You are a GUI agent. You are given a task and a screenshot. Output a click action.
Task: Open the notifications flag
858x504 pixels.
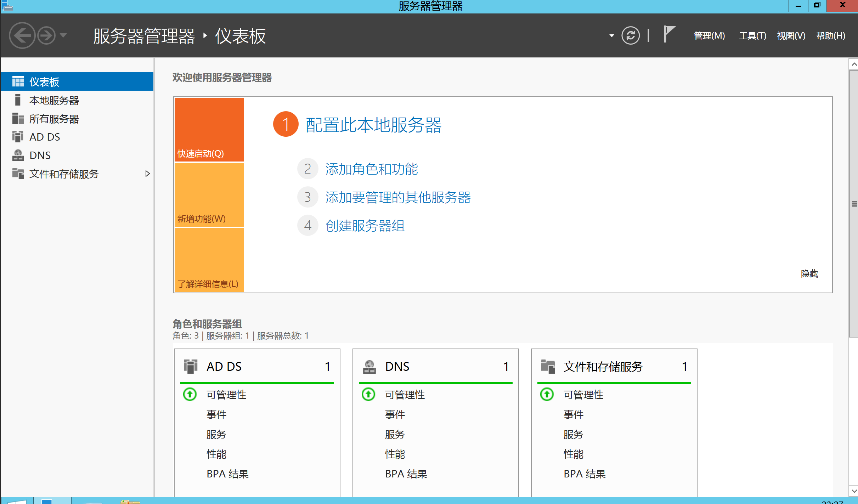click(669, 34)
